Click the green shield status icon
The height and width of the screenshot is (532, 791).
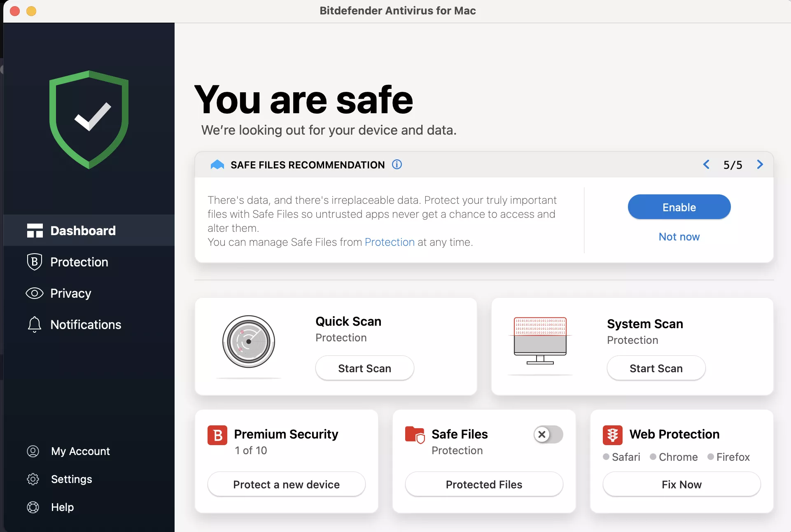tap(89, 120)
